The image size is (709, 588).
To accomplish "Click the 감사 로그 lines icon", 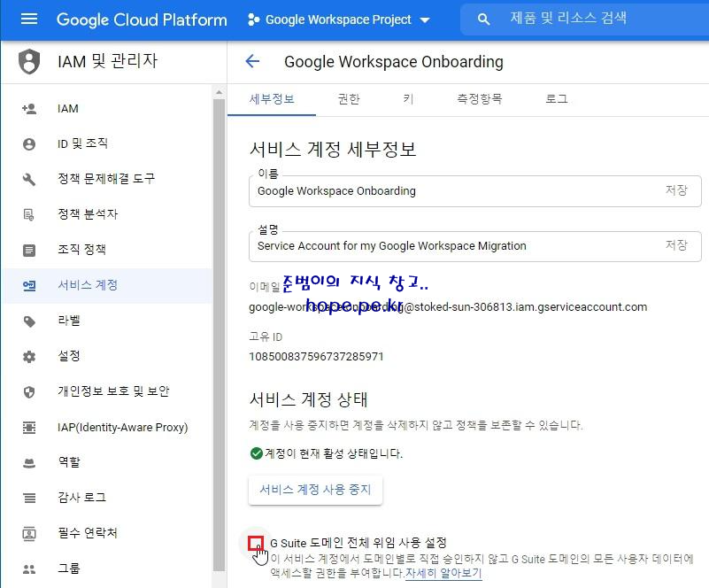I will (x=29, y=498).
